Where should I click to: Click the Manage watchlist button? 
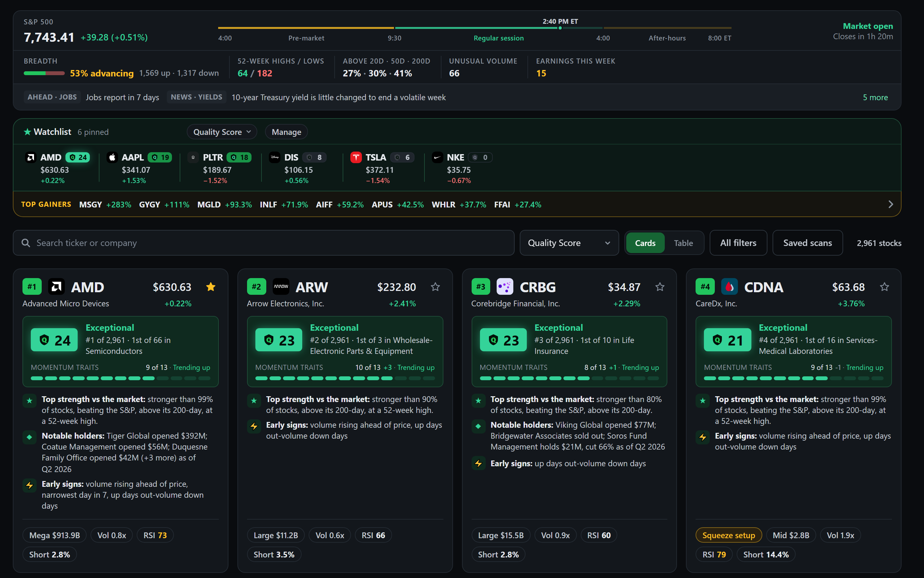click(287, 132)
